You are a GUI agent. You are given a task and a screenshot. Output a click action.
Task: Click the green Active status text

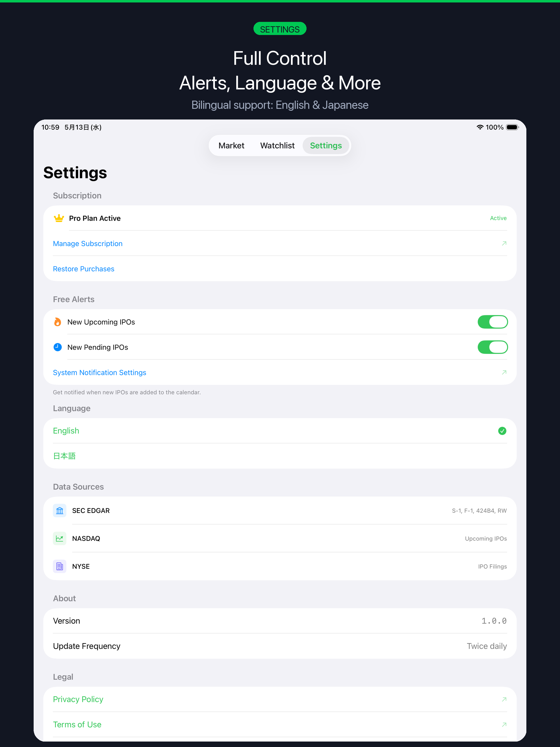(498, 218)
